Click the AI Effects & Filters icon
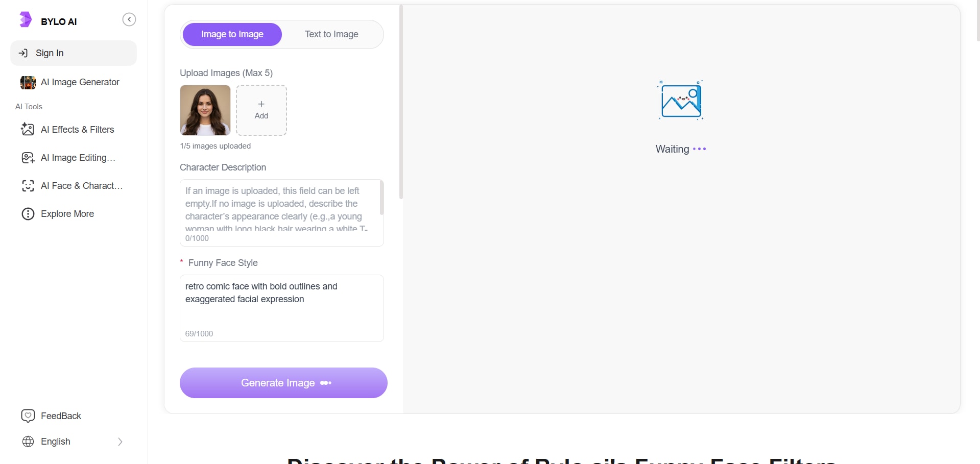 (28, 130)
